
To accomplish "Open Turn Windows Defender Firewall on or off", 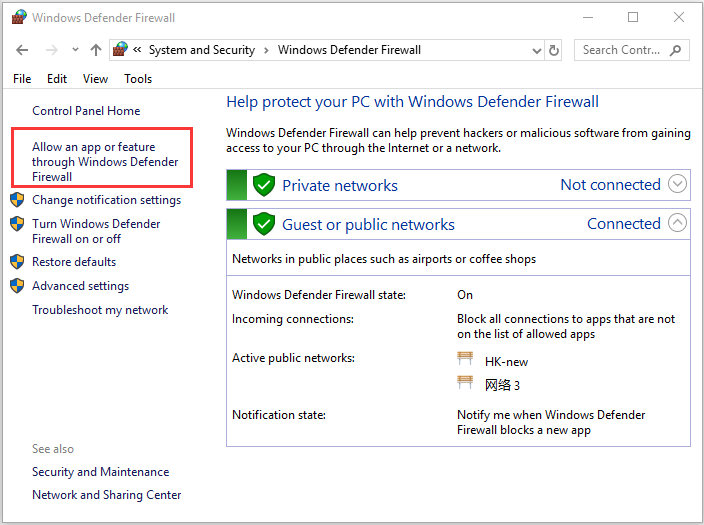I will click(96, 231).
